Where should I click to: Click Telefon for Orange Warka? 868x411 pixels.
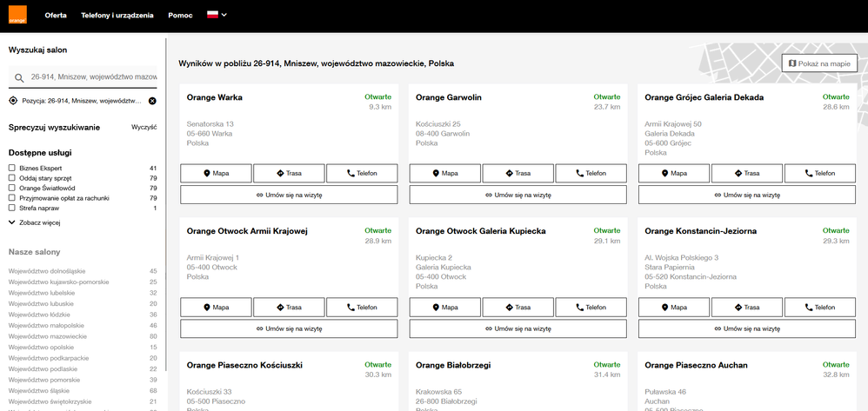point(362,173)
